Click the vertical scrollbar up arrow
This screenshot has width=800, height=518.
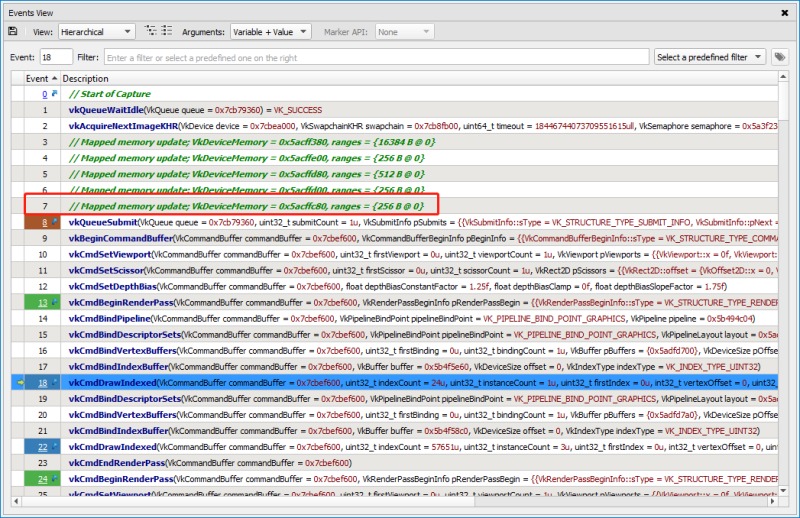783,77
